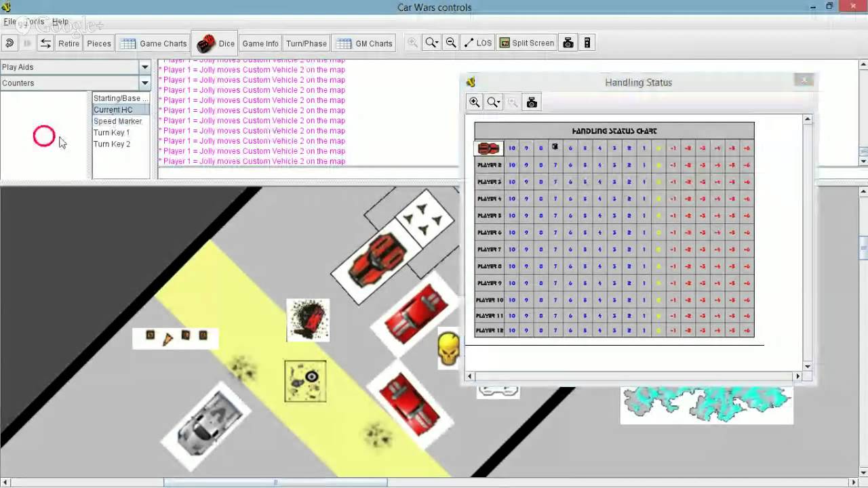
Task: Open zoom selector in Handling Status window
Action: (x=494, y=102)
